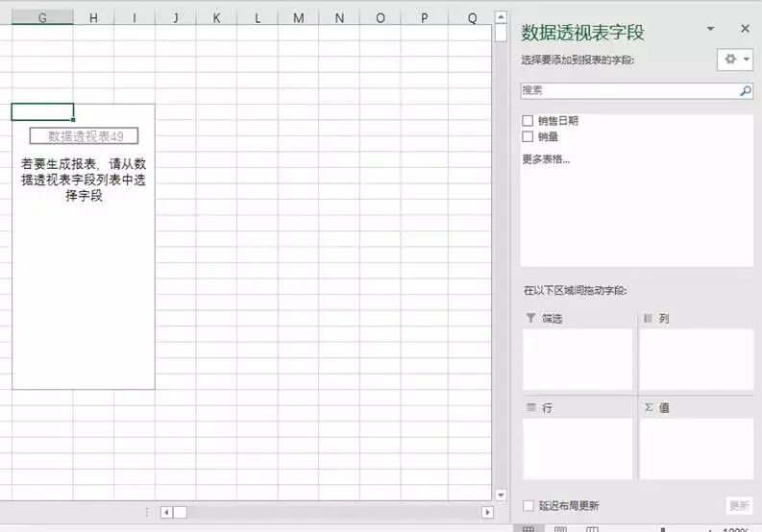762x532 pixels.
Task: Click the 更新 button
Action: 739,506
